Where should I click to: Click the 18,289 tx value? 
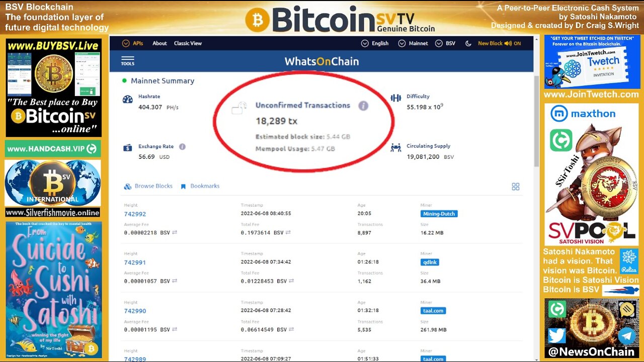coord(276,121)
